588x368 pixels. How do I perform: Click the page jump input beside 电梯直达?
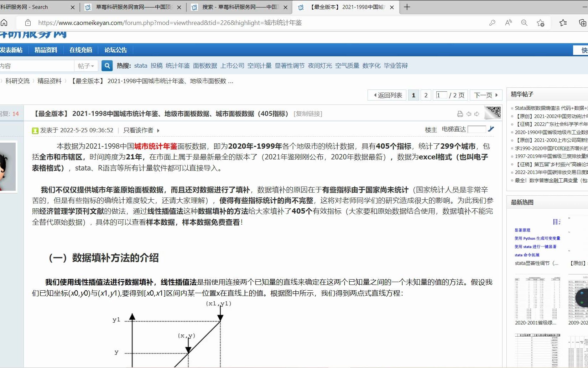(477, 129)
